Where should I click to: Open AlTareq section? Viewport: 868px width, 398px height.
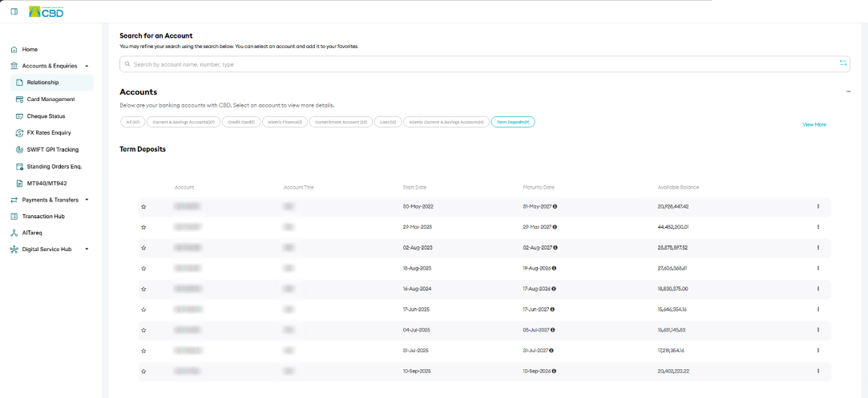pos(32,233)
